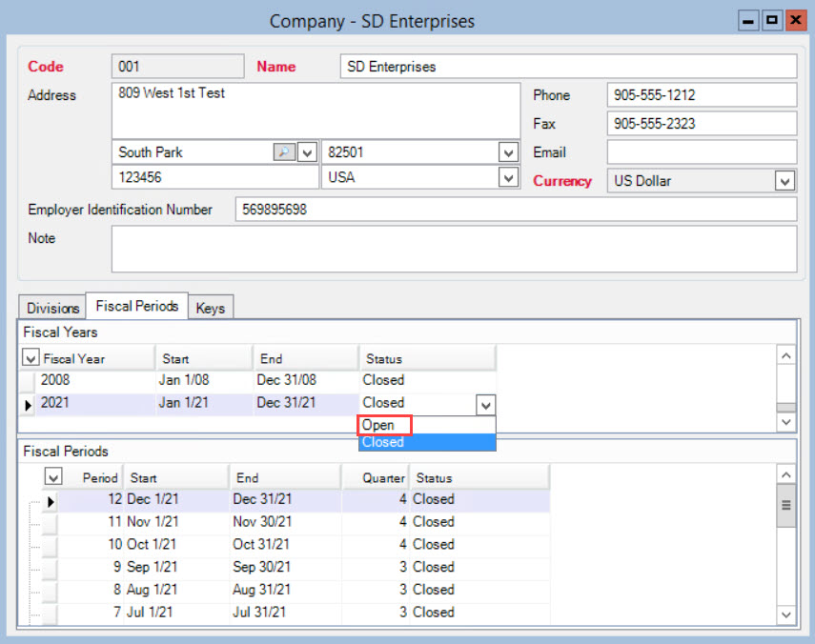
Task: Click the Closed status for fiscal year 2008
Action: coord(427,380)
